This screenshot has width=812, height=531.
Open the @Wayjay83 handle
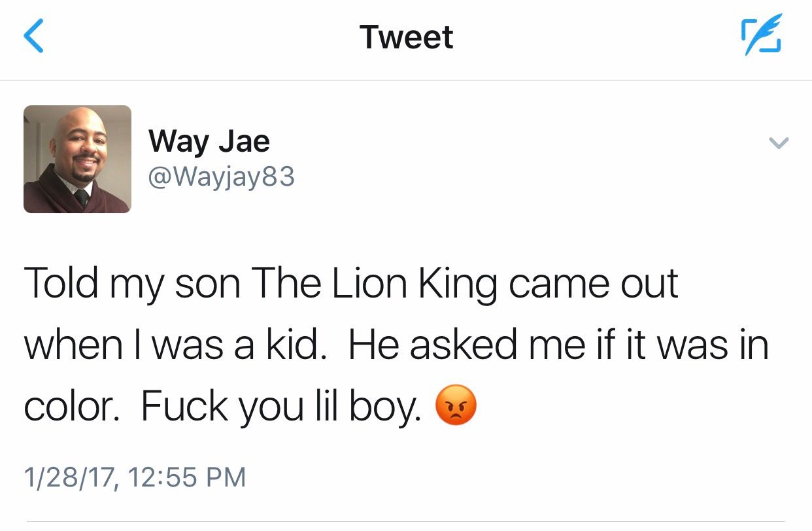tap(222, 177)
